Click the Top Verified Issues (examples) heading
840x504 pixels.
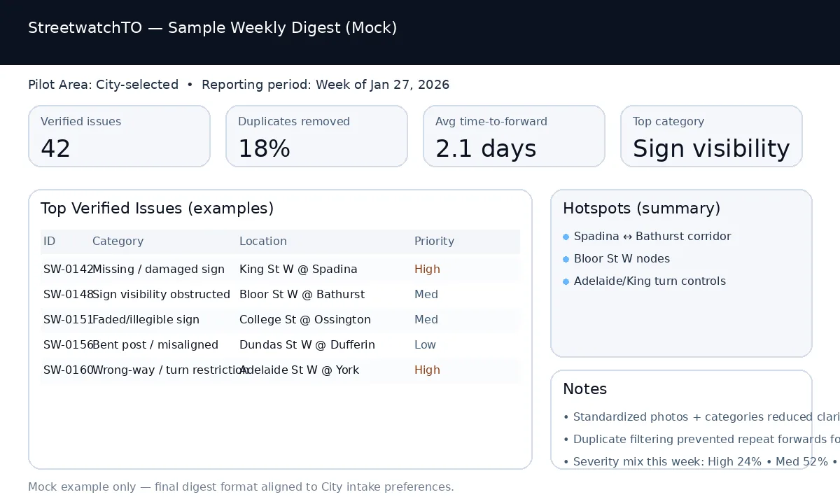tap(157, 208)
